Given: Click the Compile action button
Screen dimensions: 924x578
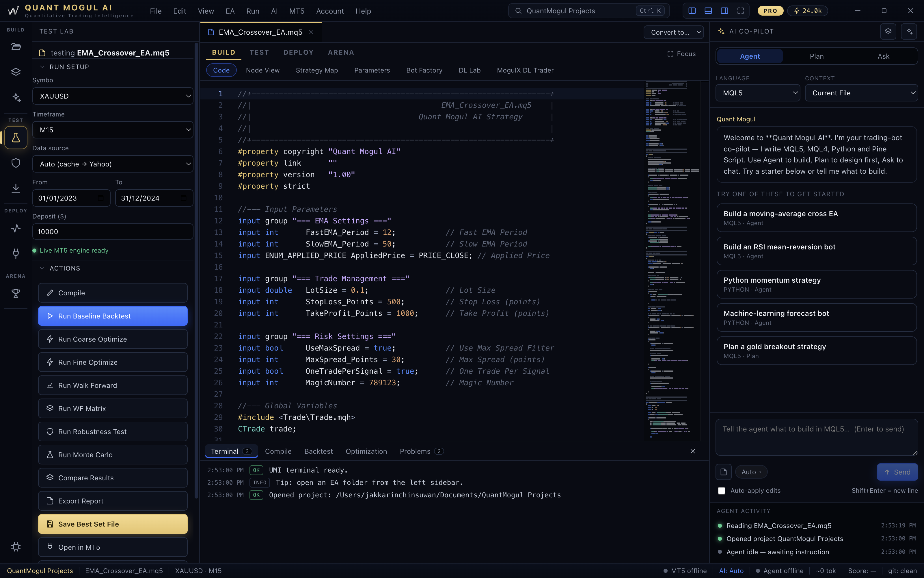Looking at the screenshot, I should pyautogui.click(x=113, y=293).
